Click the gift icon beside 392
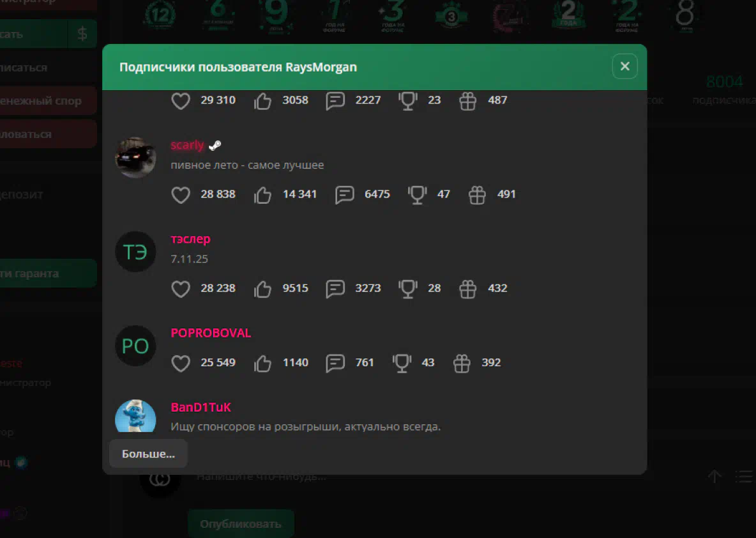 click(x=462, y=364)
